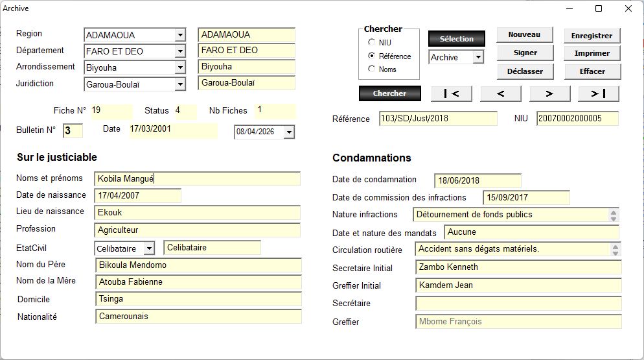Expand the Département combo box
The height and width of the screenshot is (360, 644).
coord(179,51)
